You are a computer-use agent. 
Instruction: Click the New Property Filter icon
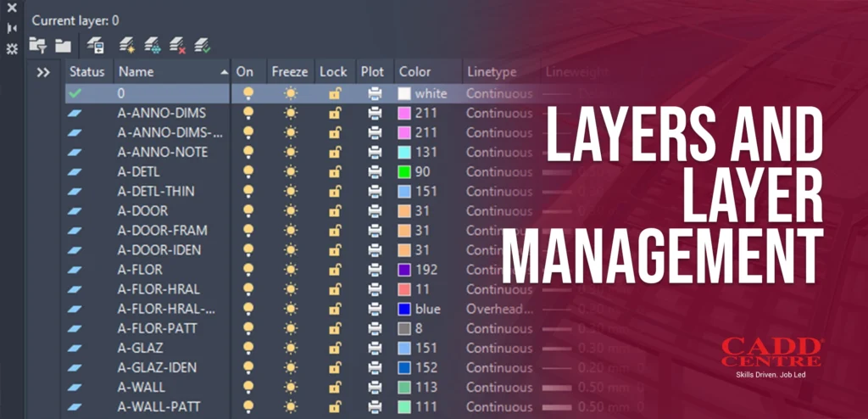click(37, 45)
